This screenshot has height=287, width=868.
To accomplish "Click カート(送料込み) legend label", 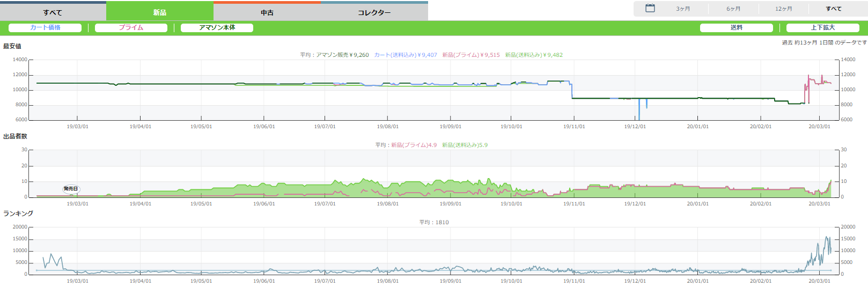I will (406, 55).
